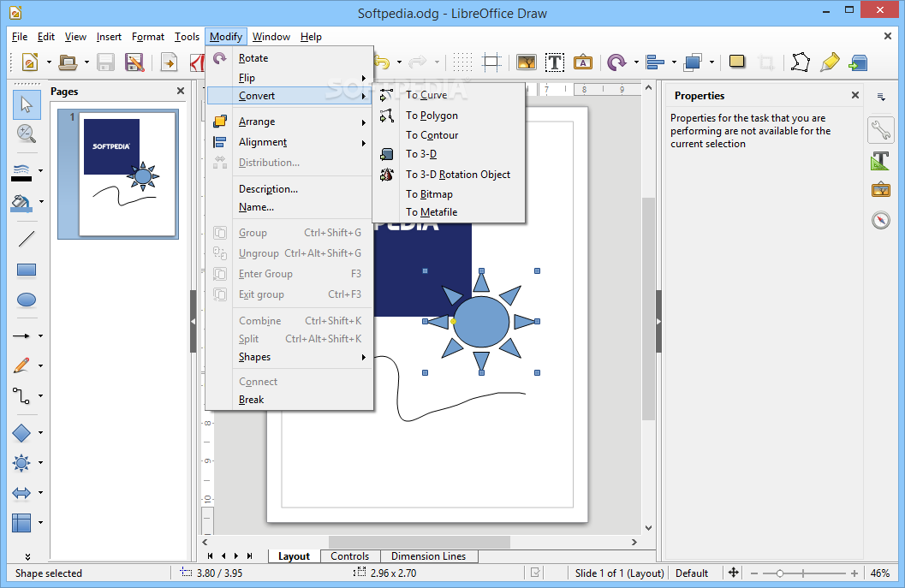
Task: Open the sidebar Navigator compass icon
Action: 881,220
